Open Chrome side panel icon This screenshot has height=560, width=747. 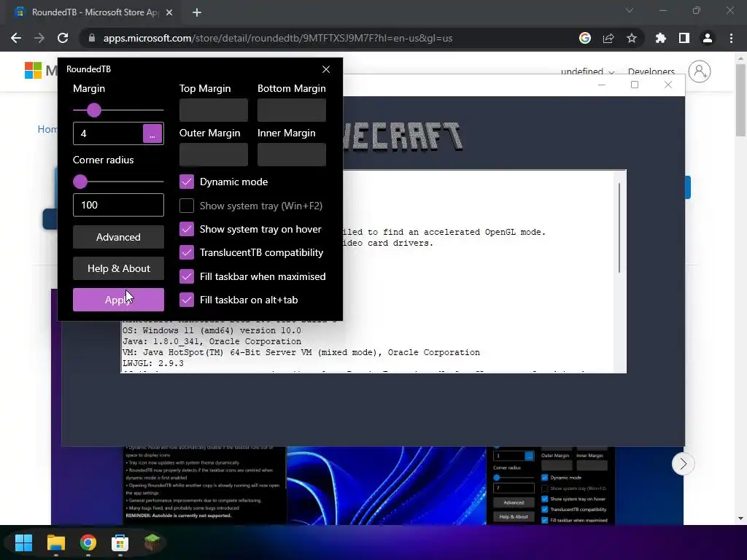tap(684, 38)
